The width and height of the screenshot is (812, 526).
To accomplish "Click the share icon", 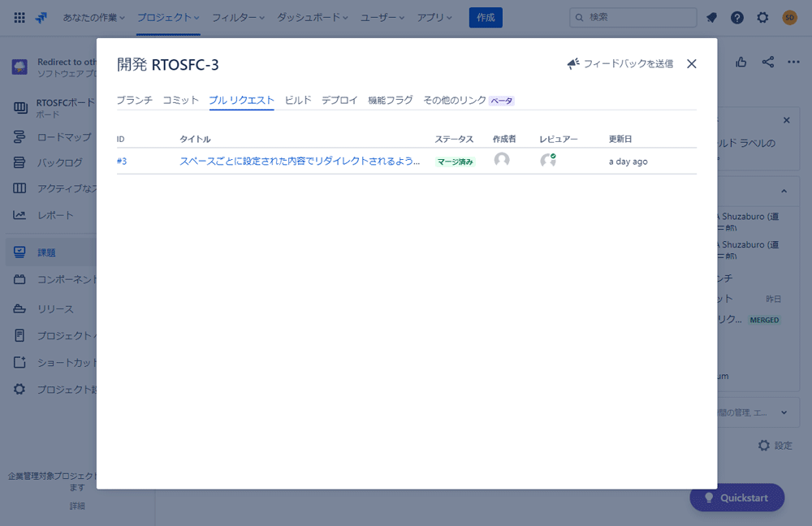I will pyautogui.click(x=768, y=63).
